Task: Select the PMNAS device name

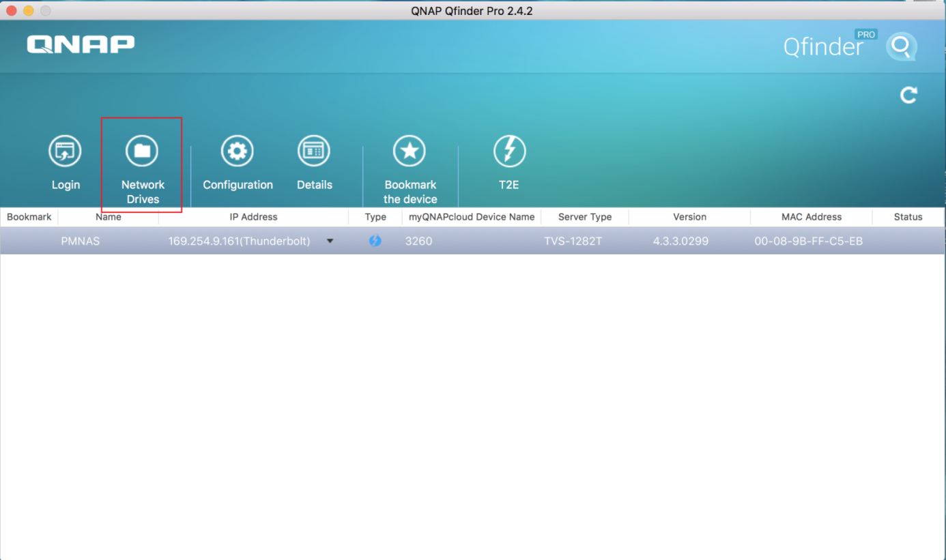Action: point(81,241)
